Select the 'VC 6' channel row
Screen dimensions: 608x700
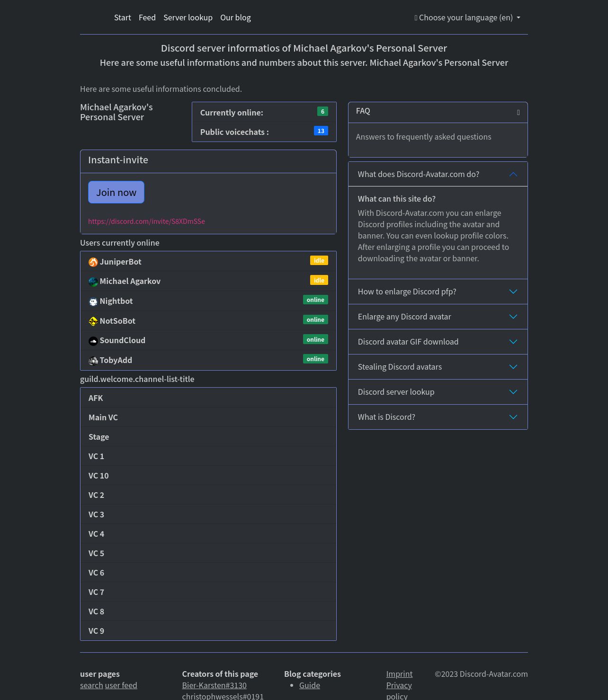(208, 573)
